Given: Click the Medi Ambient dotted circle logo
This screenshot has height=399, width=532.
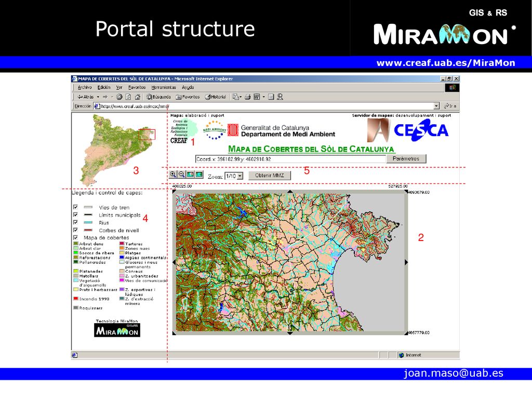Looking at the screenshot, I should (x=214, y=130).
